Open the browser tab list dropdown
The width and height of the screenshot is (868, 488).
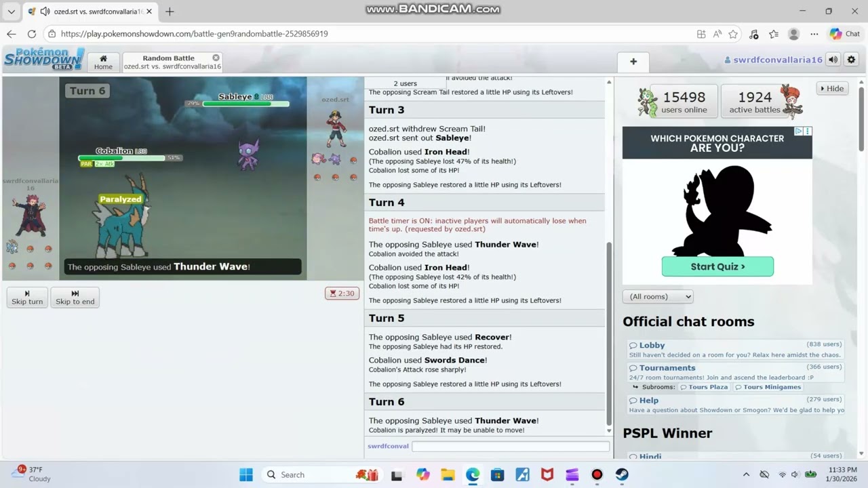click(11, 12)
